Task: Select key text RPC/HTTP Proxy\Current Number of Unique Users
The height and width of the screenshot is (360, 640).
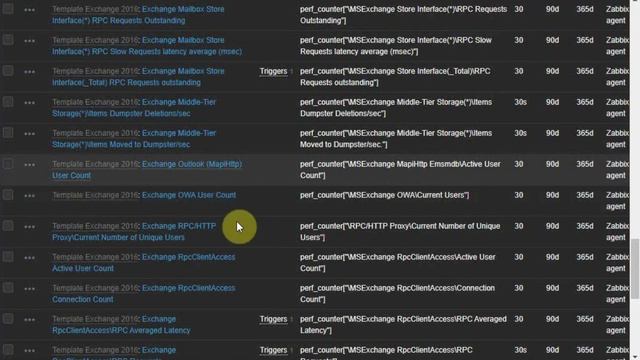Action: (400, 232)
